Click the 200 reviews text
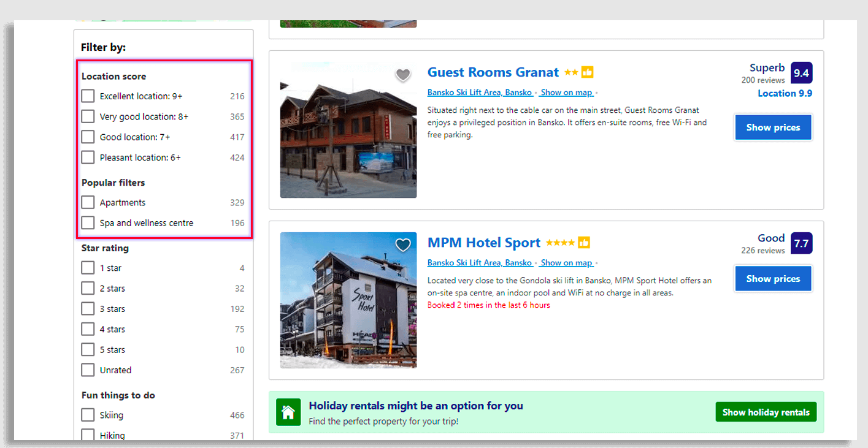The height and width of the screenshot is (448, 868). pyautogui.click(x=763, y=80)
